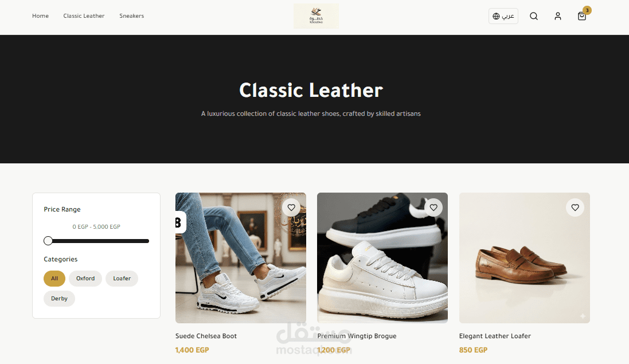Open the shopping bag cart icon
The width and height of the screenshot is (629, 364).
click(581, 16)
